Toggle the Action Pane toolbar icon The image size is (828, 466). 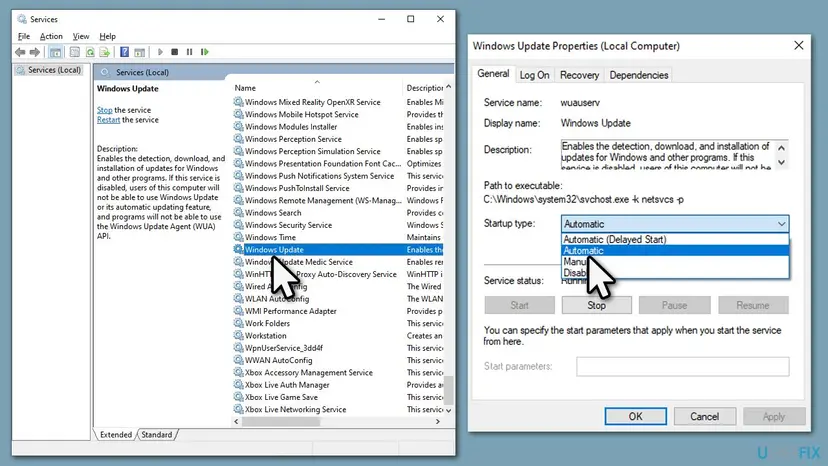click(139, 52)
